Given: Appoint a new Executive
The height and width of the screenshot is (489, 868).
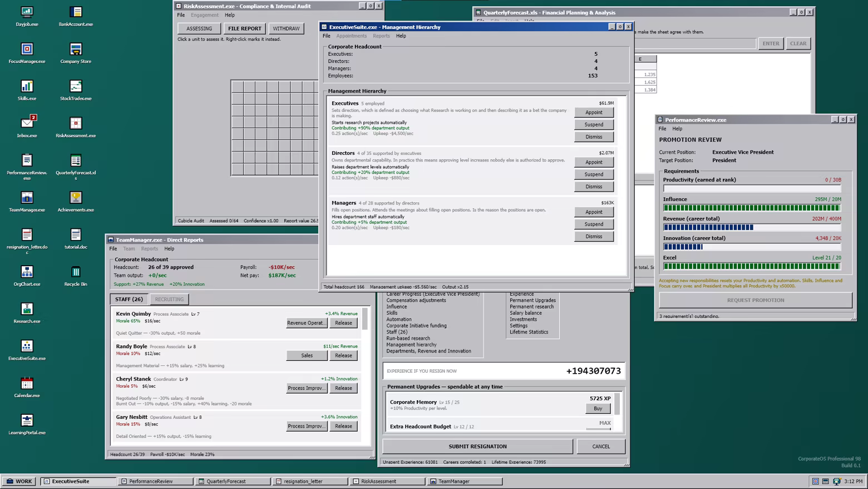Looking at the screenshot, I should point(594,113).
